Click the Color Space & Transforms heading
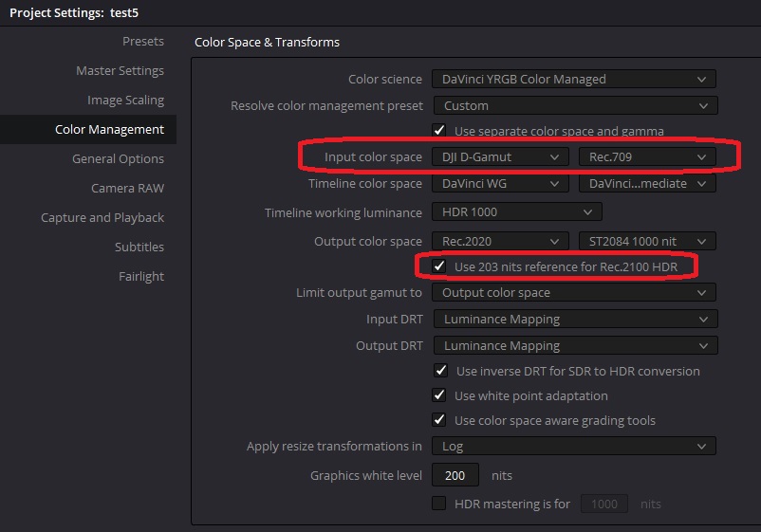The width and height of the screenshot is (761, 532). pos(267,42)
